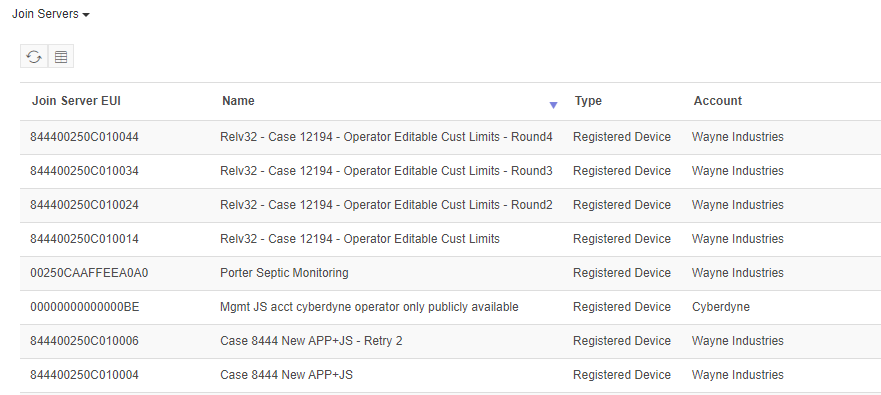881x395 pixels.
Task: Click the refresh icon above the table
Action: click(34, 57)
